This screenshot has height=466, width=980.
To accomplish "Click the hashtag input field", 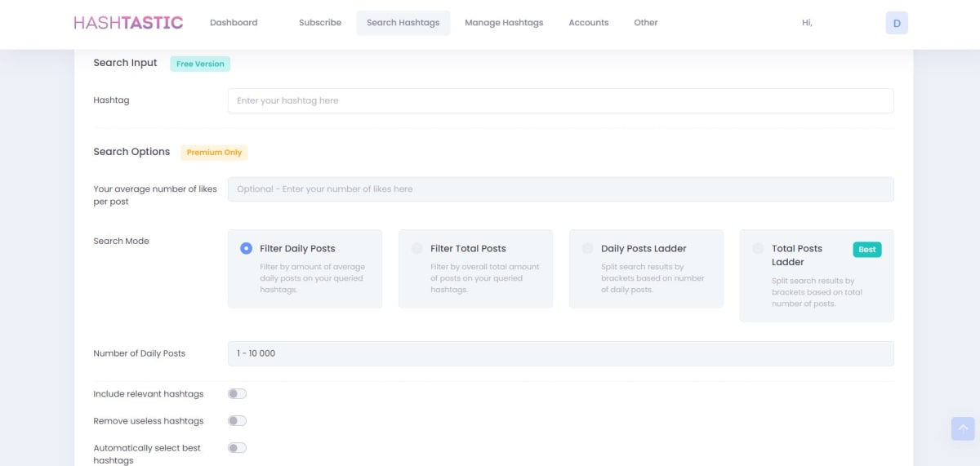I will pyautogui.click(x=560, y=101).
